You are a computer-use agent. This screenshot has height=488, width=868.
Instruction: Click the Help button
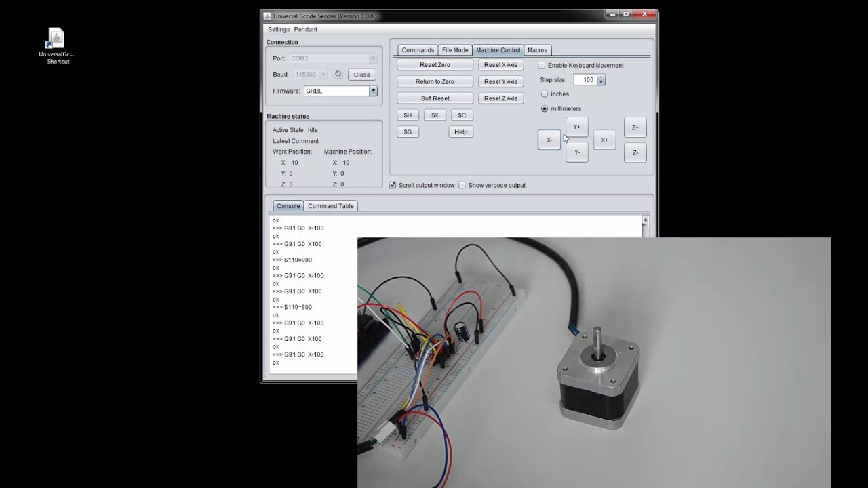tap(460, 132)
